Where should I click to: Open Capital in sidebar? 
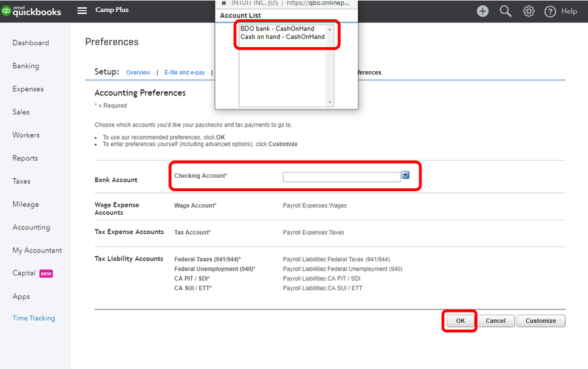tap(24, 273)
